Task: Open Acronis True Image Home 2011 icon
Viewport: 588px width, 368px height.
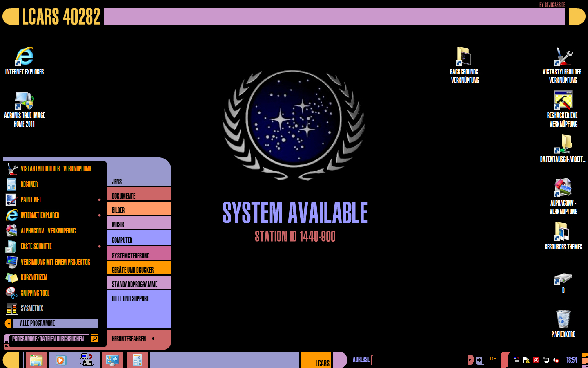Action: pos(24,109)
